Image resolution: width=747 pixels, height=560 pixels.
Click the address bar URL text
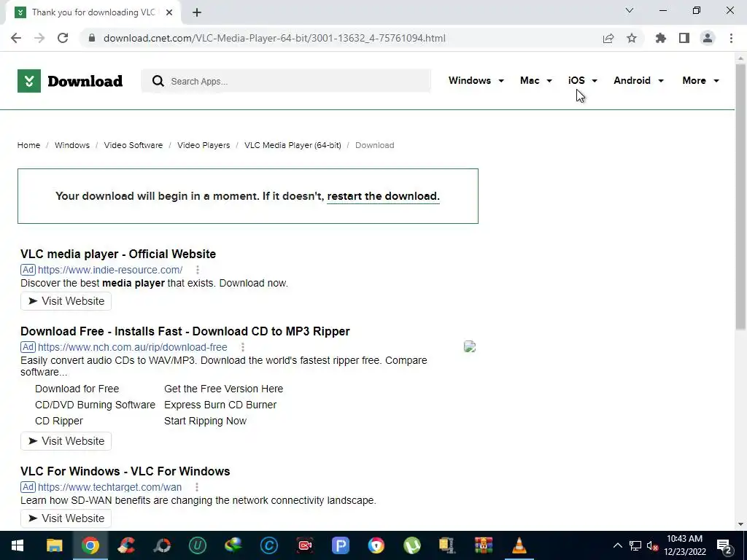(274, 38)
